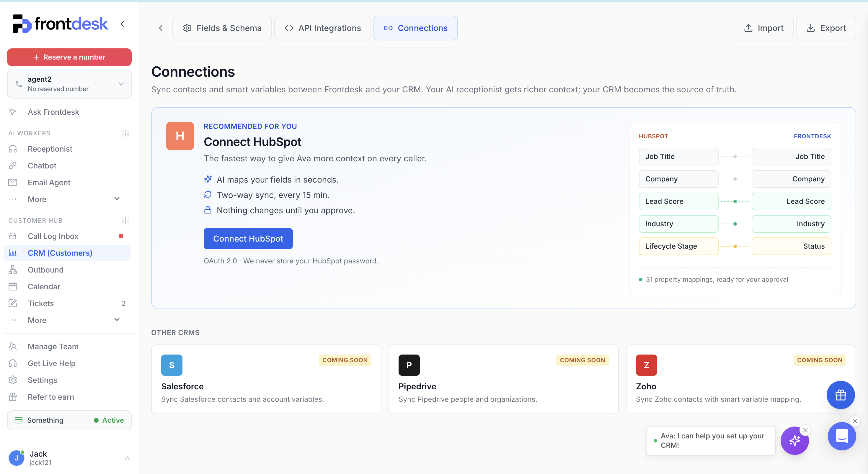Viewport: 868px width, 474px height.
Task: Open Email Agent
Action: 49,183
